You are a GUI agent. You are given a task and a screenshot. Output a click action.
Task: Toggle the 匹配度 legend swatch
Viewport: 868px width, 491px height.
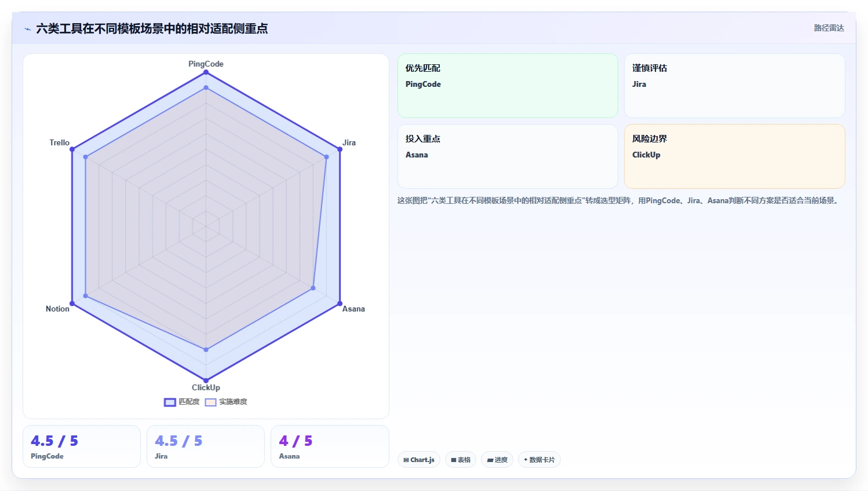point(170,402)
